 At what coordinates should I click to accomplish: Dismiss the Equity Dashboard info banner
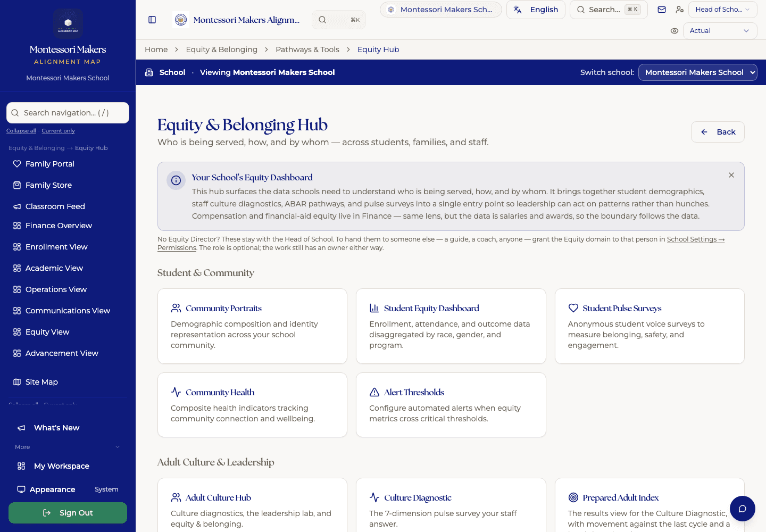tap(731, 175)
